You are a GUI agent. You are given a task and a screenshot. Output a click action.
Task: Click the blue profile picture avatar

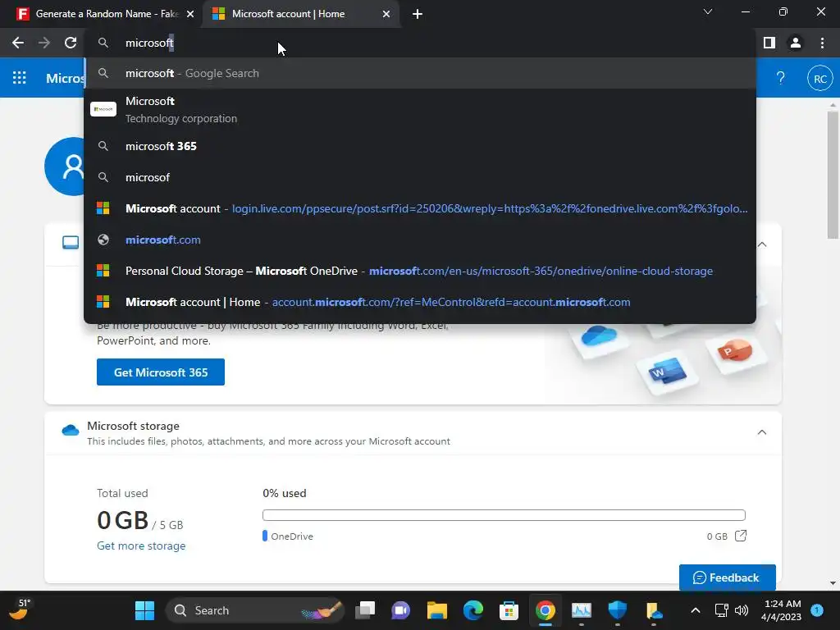click(x=66, y=167)
